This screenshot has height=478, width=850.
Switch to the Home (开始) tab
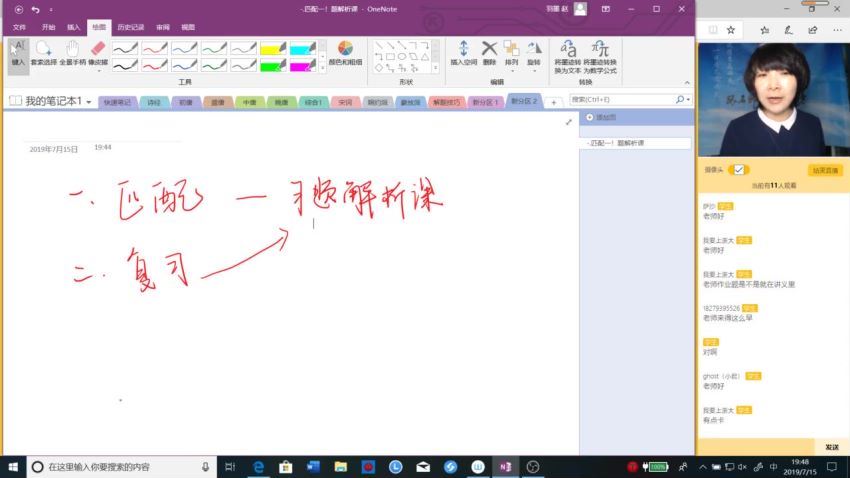click(49, 27)
